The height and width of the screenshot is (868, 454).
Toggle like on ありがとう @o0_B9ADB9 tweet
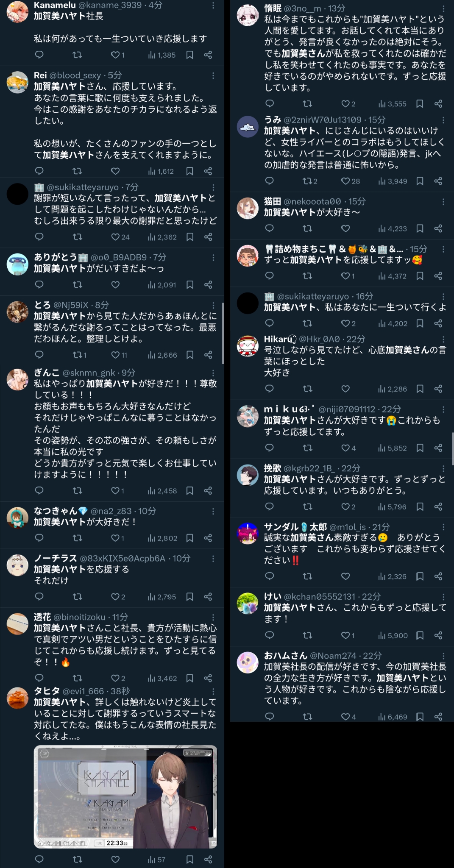point(115,285)
